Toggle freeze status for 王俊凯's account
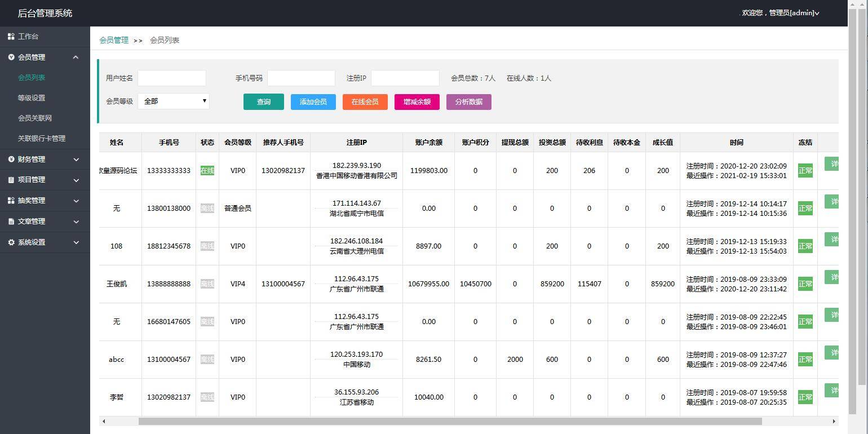Screen dimensions: 868x434 [x=805, y=284]
